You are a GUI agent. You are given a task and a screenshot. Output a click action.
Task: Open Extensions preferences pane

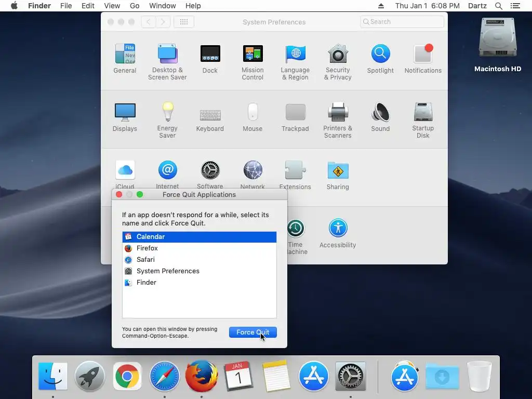pyautogui.click(x=295, y=175)
